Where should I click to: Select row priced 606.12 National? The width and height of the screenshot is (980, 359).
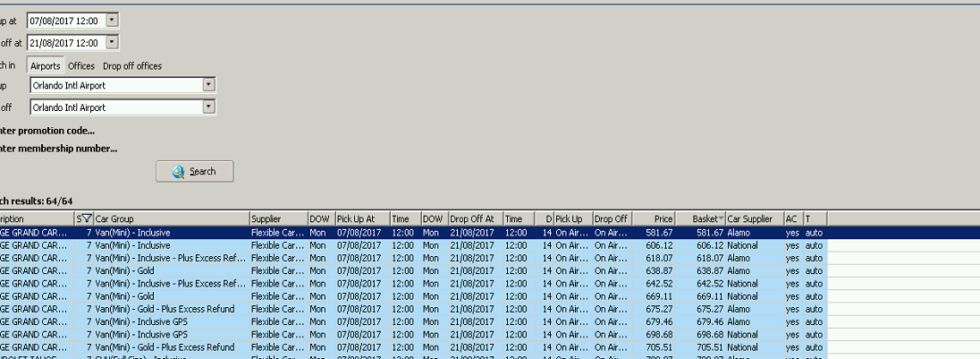pyautogui.click(x=414, y=245)
